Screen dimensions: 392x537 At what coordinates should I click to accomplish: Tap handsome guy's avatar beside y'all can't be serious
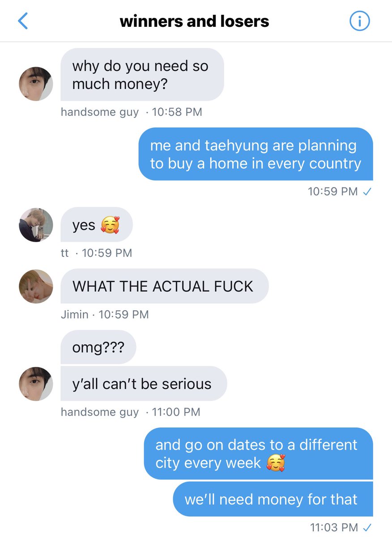point(36,384)
